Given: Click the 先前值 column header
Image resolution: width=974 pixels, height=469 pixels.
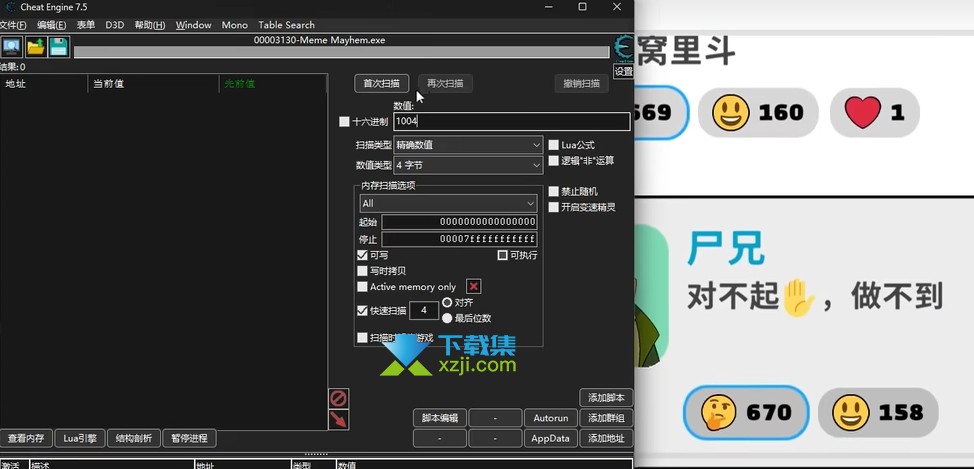Looking at the screenshot, I should coord(273,84).
